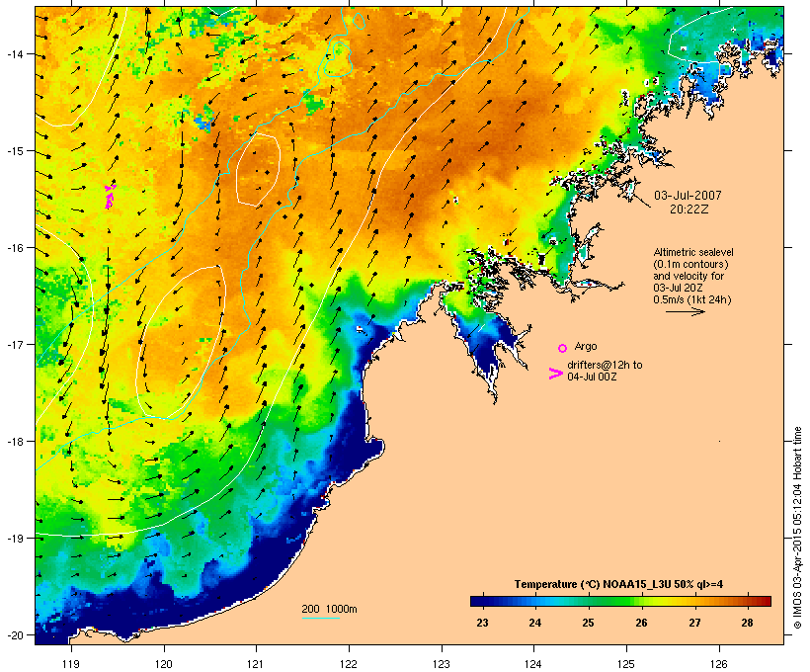810x672 pixels.
Task: Click the latitude axis label -14
Action: pyautogui.click(x=14, y=54)
